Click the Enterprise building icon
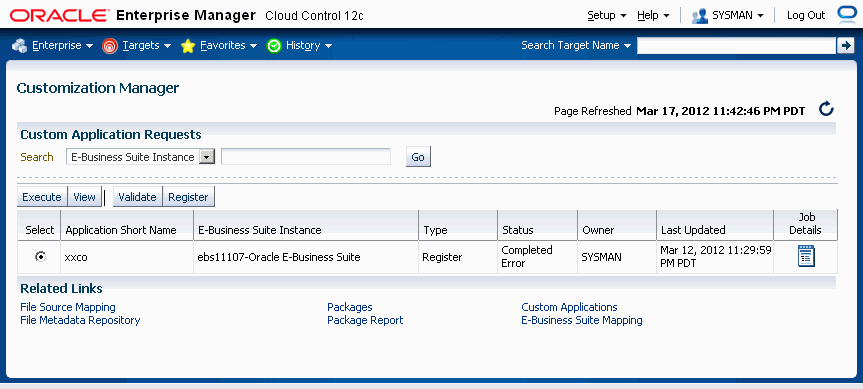 19,46
